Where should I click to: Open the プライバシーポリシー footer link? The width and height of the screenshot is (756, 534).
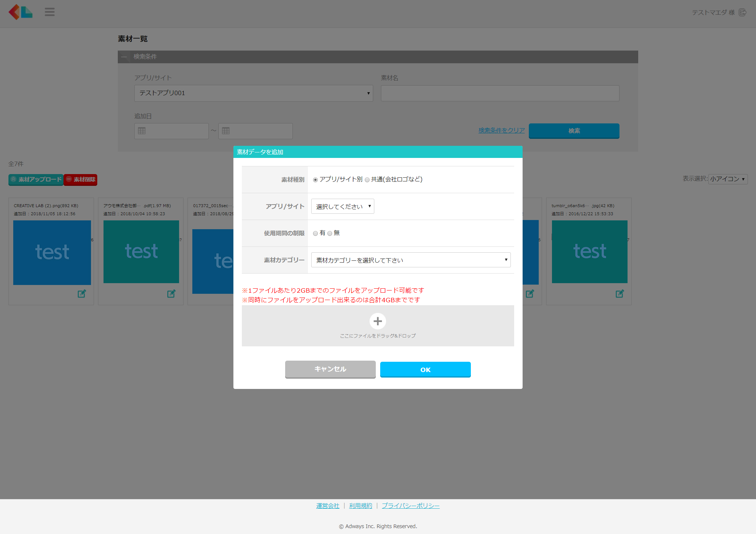click(x=410, y=506)
